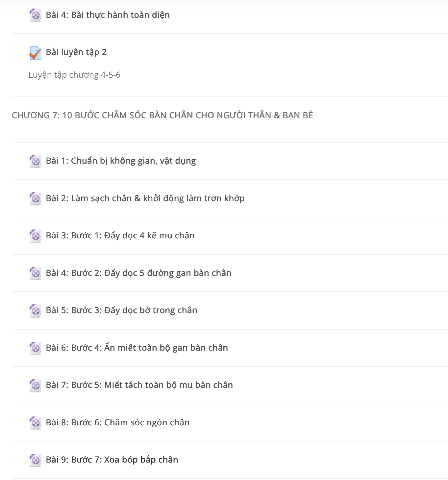Open Bài 6: Ấn miết toàn bộ gan bàn chân
Screen dimensions: 448x480
click(x=137, y=348)
